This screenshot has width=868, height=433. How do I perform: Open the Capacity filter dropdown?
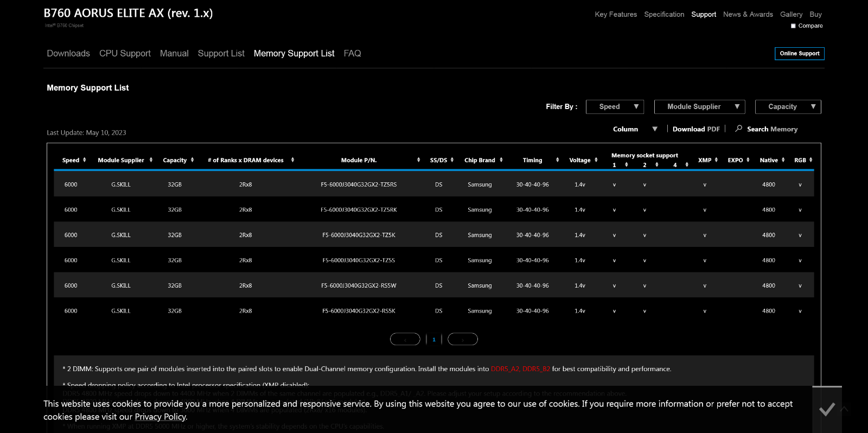point(788,107)
